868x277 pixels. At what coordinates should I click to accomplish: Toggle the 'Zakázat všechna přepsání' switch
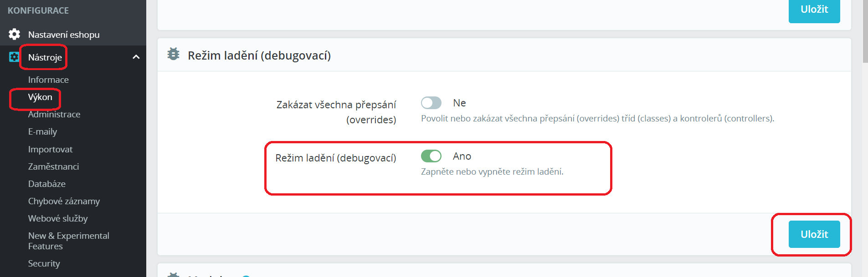(431, 103)
